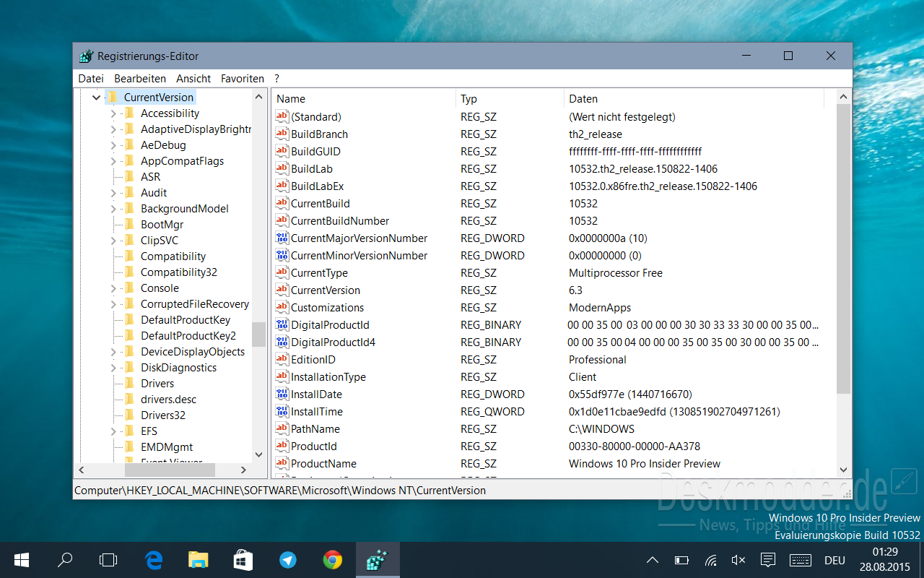
Task: Collapse the CurrentVersion key
Action: tap(96, 97)
